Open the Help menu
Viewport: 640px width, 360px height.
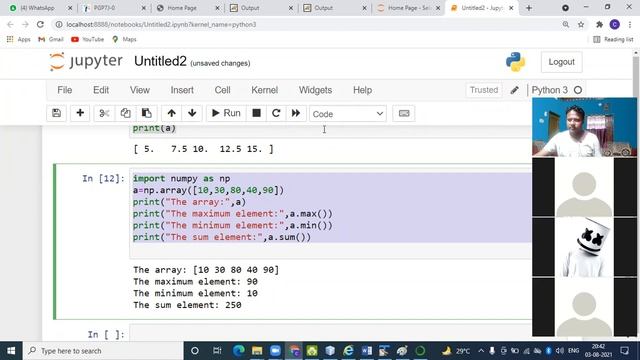click(362, 90)
